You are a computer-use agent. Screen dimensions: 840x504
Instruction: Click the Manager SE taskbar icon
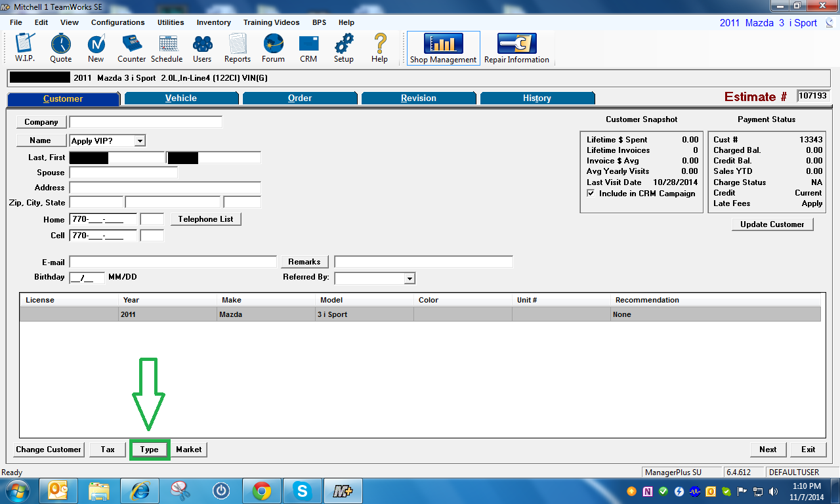pos(343,491)
